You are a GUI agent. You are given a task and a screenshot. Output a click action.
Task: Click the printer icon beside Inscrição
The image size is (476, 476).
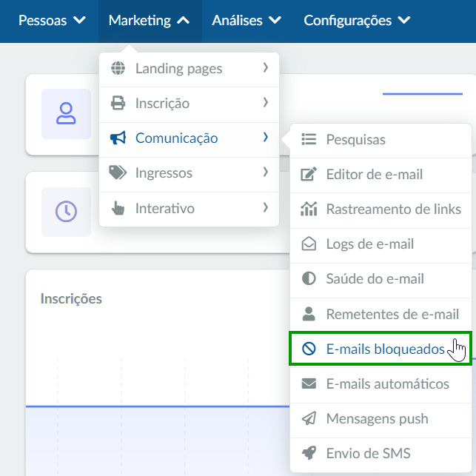point(118,103)
